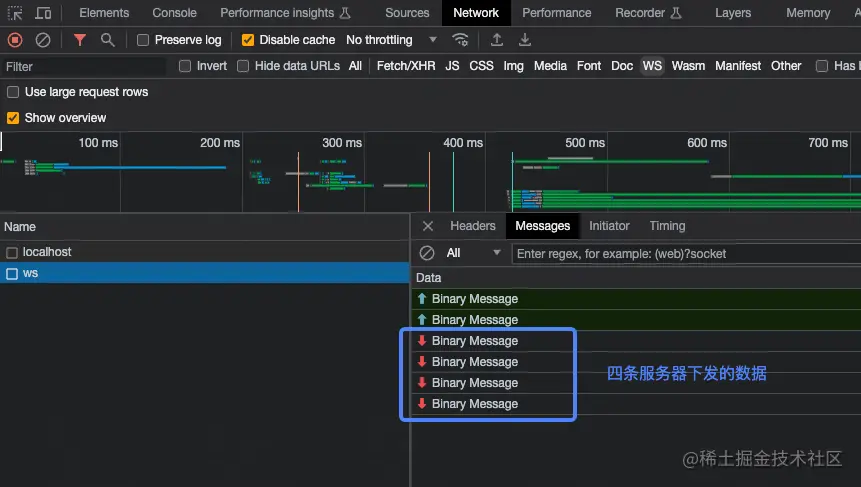
Task: Click the 300 ms timeline overview marker
Action: coord(342,143)
